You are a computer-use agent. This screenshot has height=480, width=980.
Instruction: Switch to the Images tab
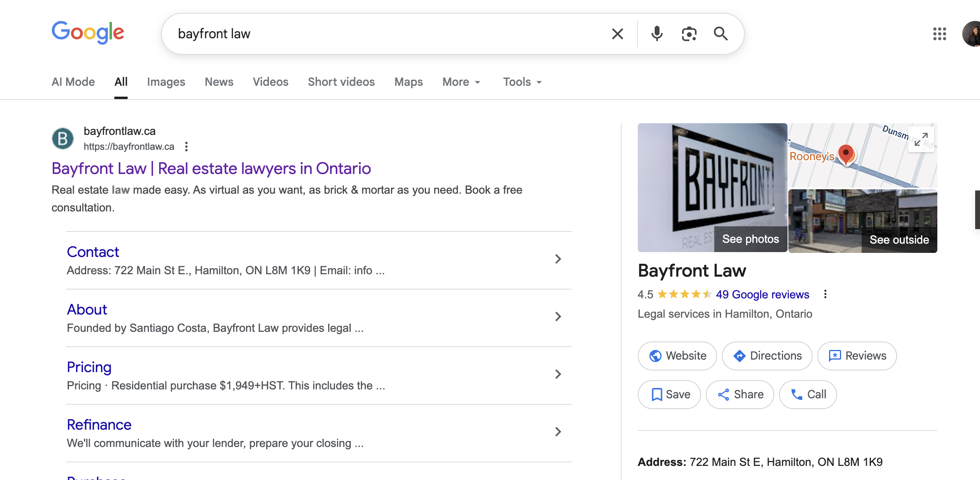pos(166,82)
